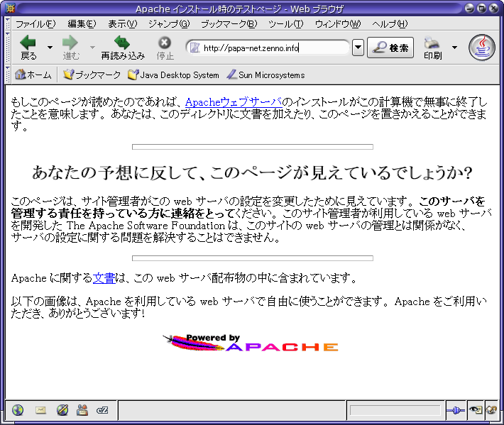Click the ホーム home bookmark

33,74
